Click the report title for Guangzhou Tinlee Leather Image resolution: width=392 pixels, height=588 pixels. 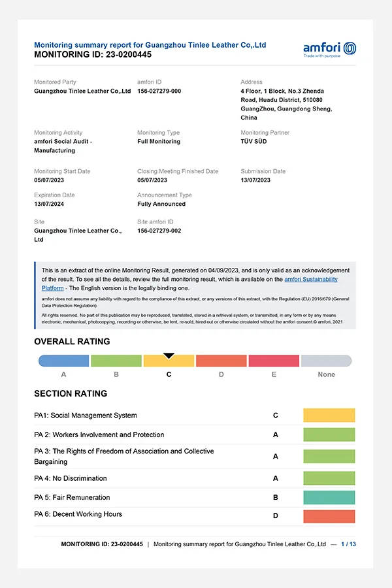click(x=150, y=45)
